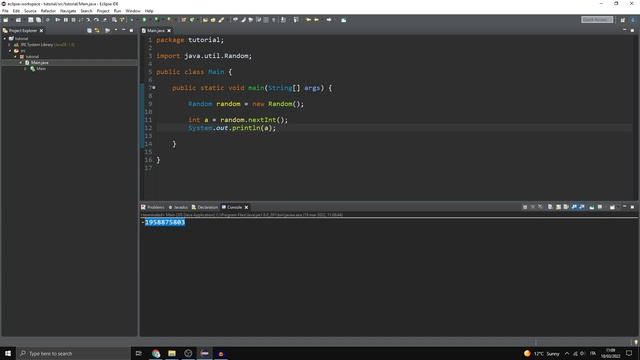Close the Main.java editor tab
Screen dimensions: 640x360
[x=169, y=31]
